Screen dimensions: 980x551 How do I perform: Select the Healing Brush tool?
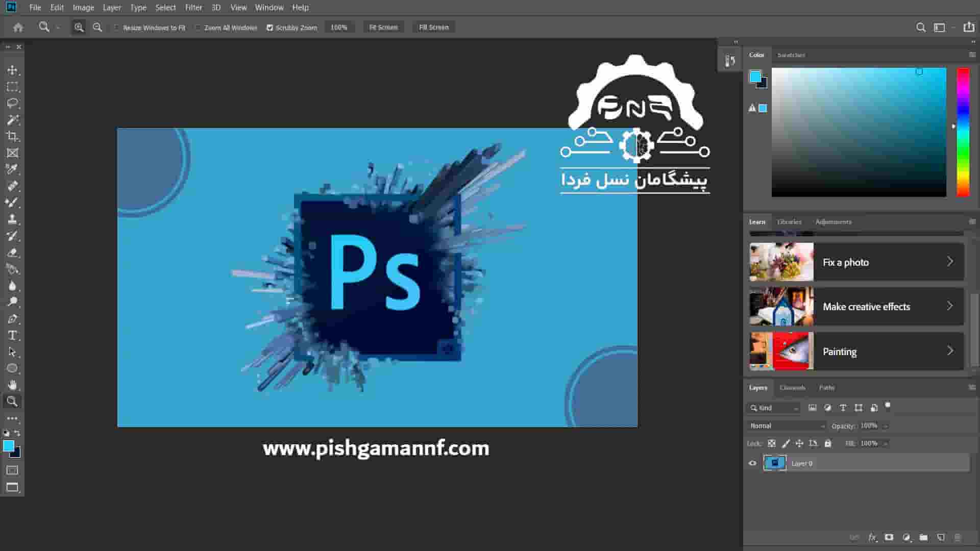coord(12,186)
